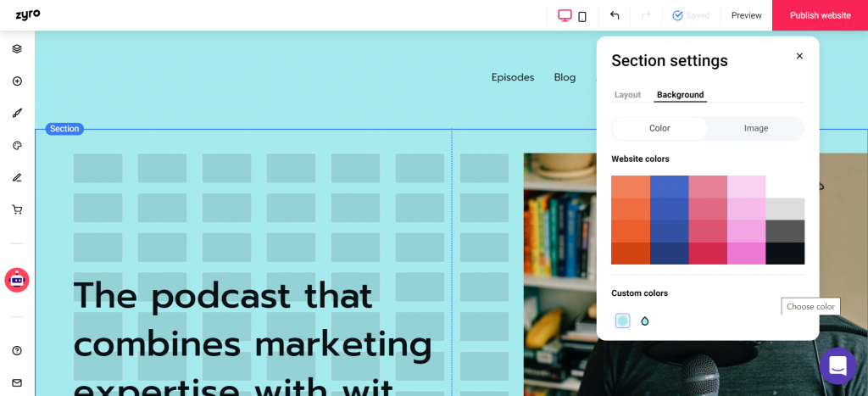This screenshot has height=396, width=868.
Task: Switch to mobile view mode
Action: tap(581, 17)
